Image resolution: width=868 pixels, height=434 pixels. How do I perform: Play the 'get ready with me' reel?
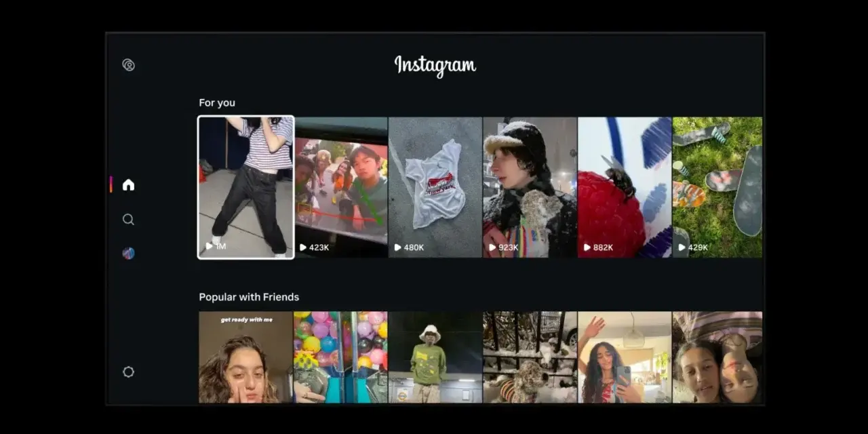[245, 357]
